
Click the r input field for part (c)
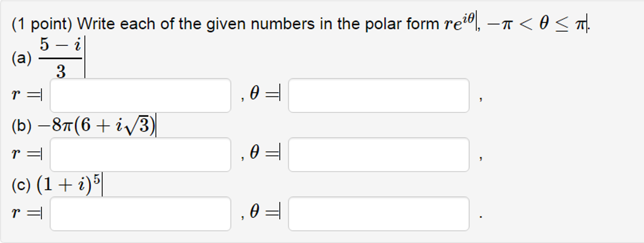140,213
